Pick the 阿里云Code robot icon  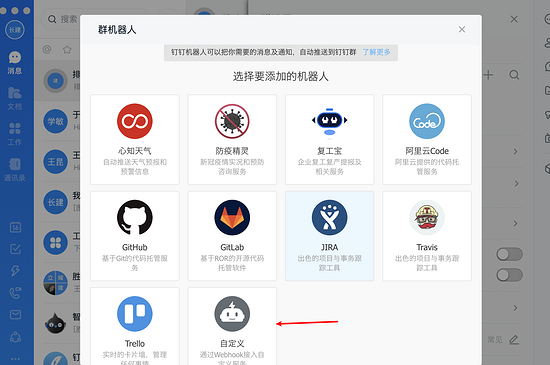coord(427,121)
